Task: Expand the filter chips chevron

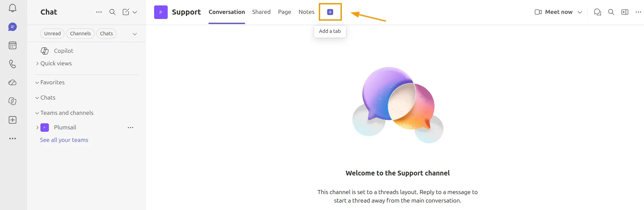Action: [135, 34]
